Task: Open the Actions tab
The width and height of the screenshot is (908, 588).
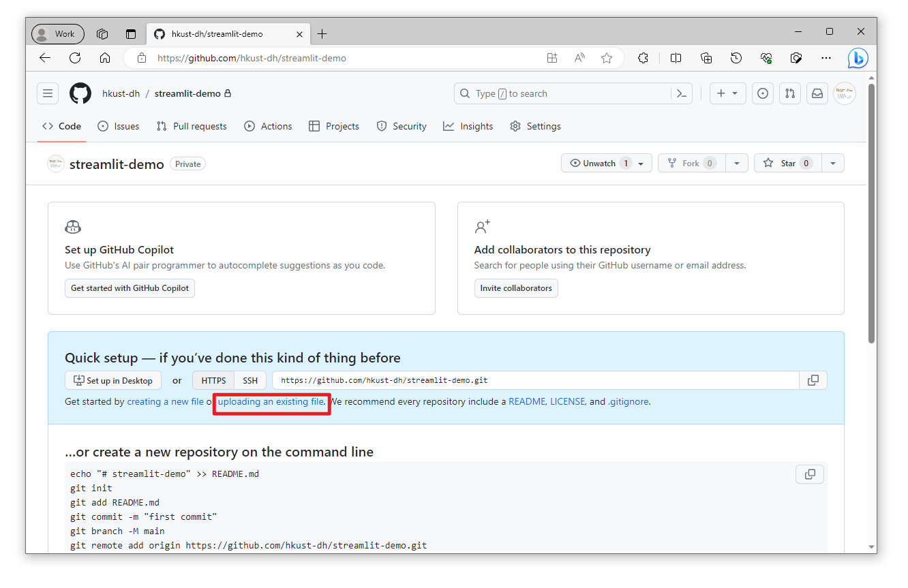Action: [268, 126]
